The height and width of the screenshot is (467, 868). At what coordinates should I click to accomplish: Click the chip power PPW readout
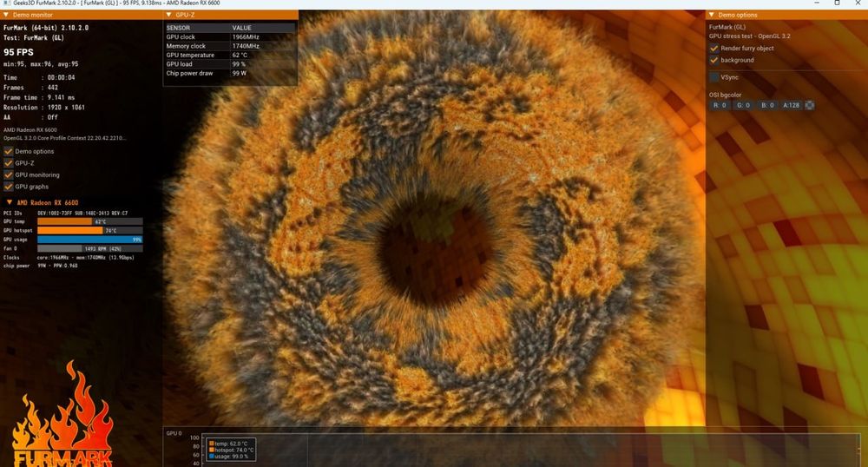pyautogui.click(x=41, y=266)
